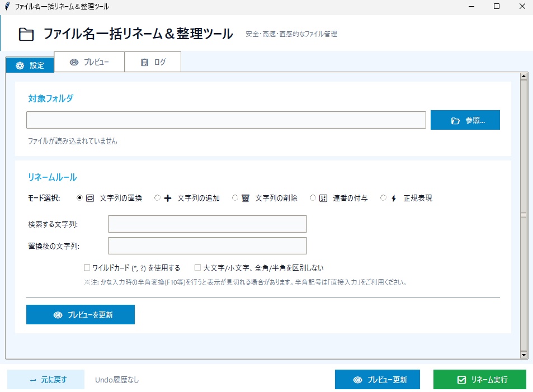Click the green リネーム実行 button
Image resolution: width=533 pixels, height=392 pixels.
(x=480, y=380)
